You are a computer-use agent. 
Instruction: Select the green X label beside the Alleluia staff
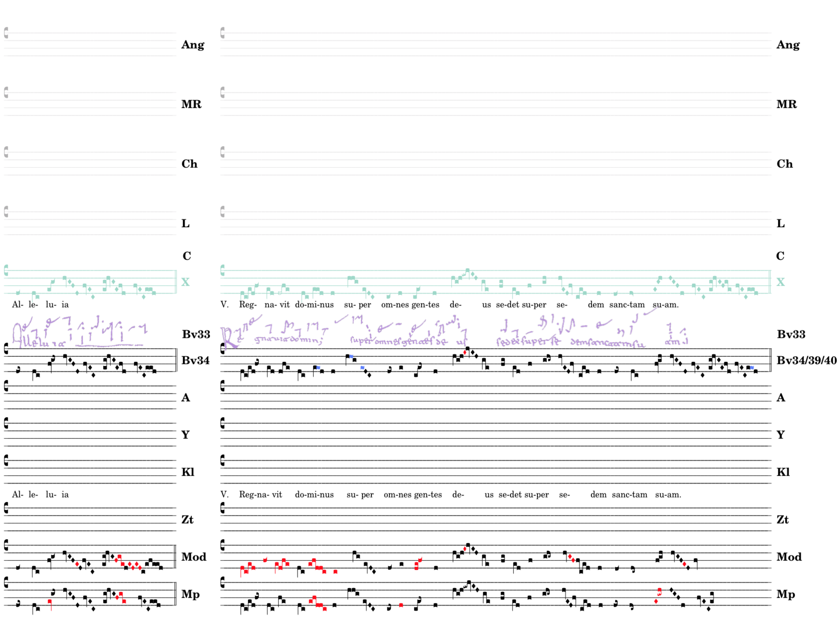coord(185,282)
